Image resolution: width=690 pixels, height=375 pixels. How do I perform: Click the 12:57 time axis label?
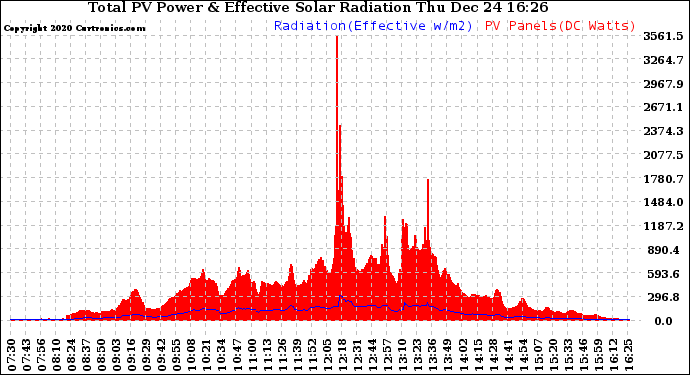coord(388,355)
